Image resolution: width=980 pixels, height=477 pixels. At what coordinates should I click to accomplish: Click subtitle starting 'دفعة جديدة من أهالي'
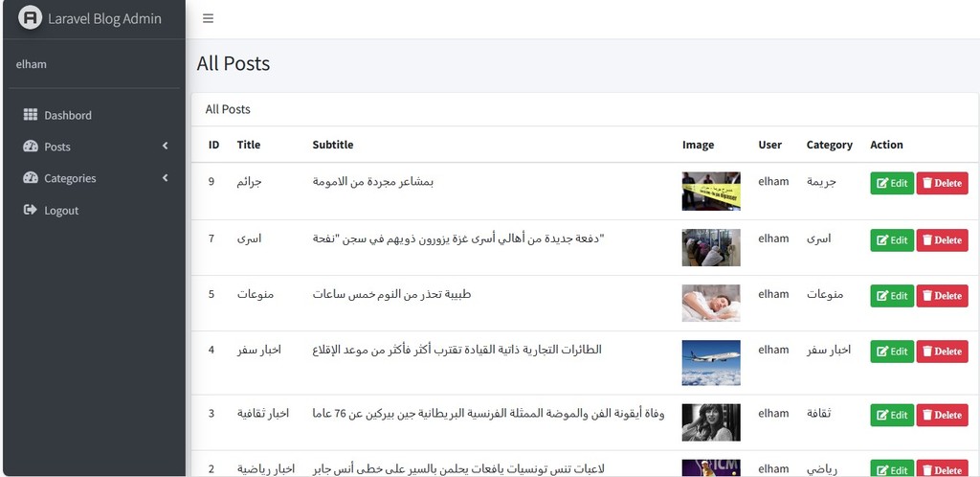click(458, 238)
